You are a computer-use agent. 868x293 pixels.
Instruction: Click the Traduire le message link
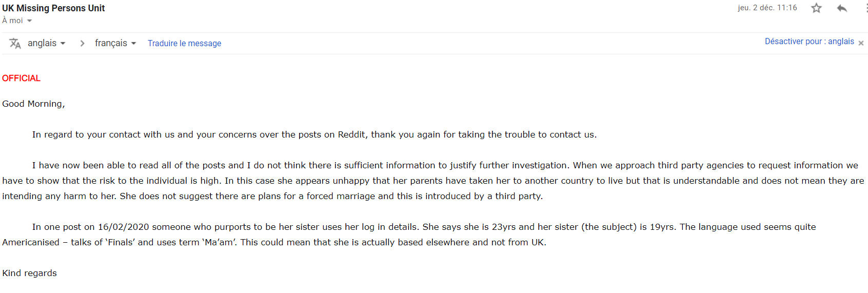[x=185, y=43]
